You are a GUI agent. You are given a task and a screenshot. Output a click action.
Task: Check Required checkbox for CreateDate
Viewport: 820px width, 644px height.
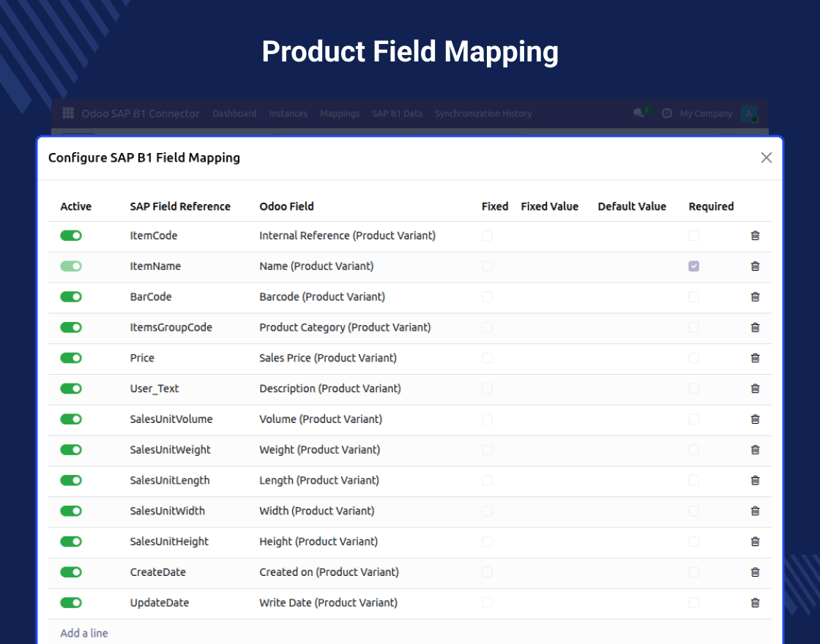(694, 572)
